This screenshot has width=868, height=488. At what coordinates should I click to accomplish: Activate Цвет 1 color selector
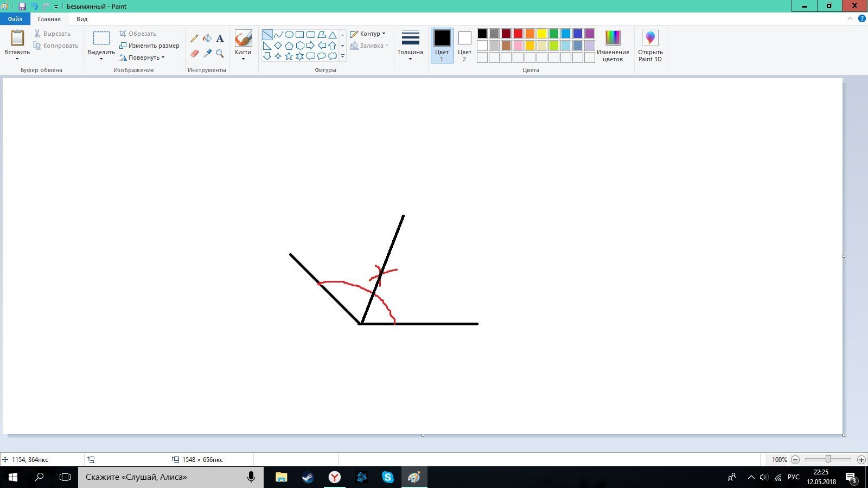[x=442, y=46]
